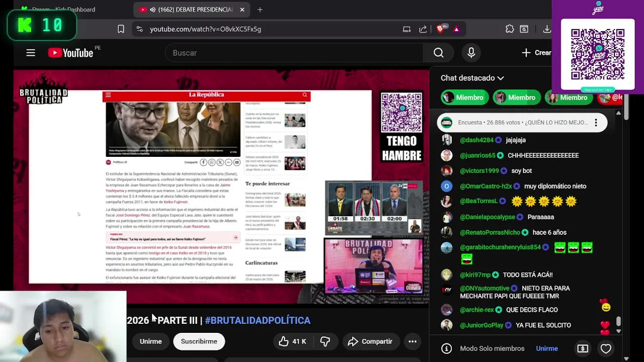
Task: Open the Super Chat dollar icon
Action: pyautogui.click(x=583, y=348)
